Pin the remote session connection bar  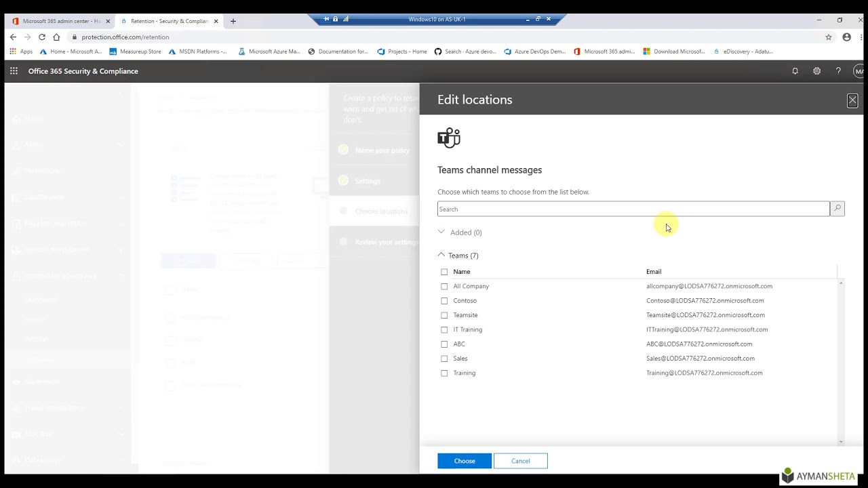pos(326,19)
